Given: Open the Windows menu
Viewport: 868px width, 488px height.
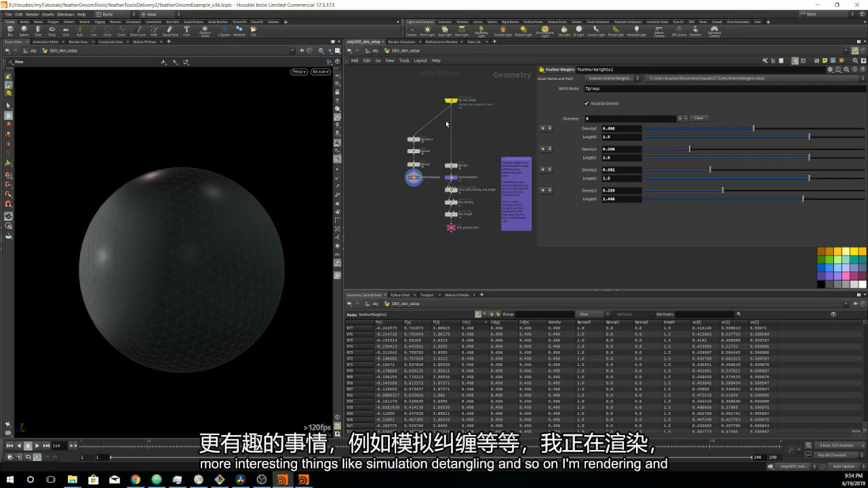Looking at the screenshot, I should click(66, 14).
